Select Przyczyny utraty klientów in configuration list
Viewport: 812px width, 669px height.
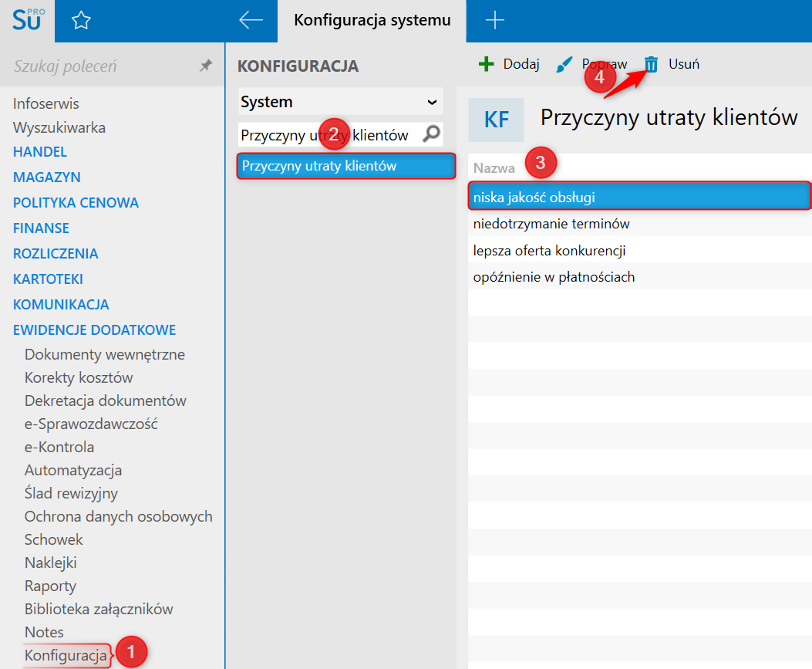(x=346, y=166)
